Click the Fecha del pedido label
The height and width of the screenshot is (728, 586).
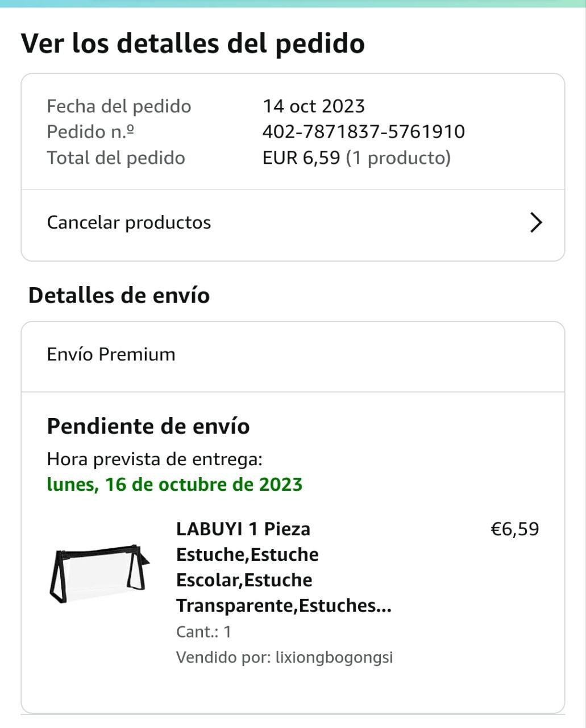coord(119,106)
